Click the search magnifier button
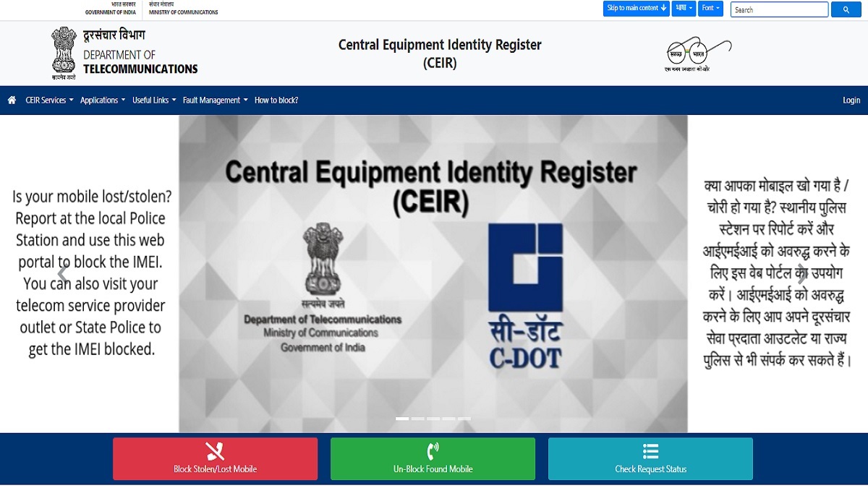Image resolution: width=868 pixels, height=488 pixels. pyautogui.click(x=846, y=9)
